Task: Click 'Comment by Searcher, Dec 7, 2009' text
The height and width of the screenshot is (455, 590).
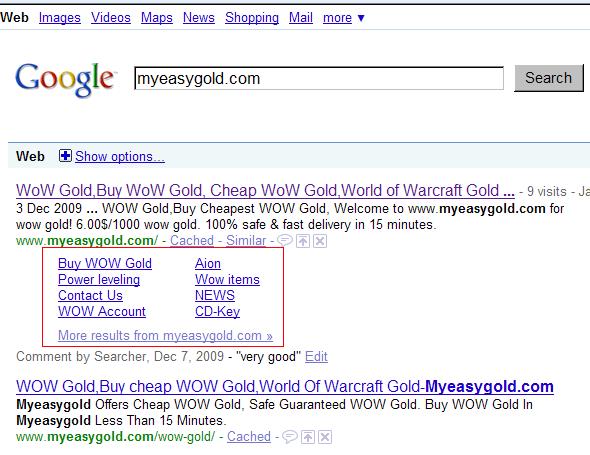Action: [x=120, y=356]
